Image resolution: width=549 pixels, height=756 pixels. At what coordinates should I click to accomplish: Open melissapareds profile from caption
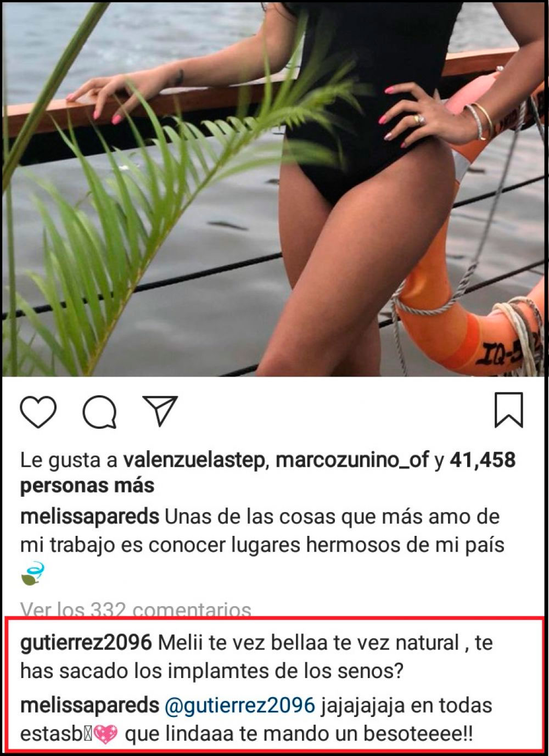pyautogui.click(x=89, y=517)
